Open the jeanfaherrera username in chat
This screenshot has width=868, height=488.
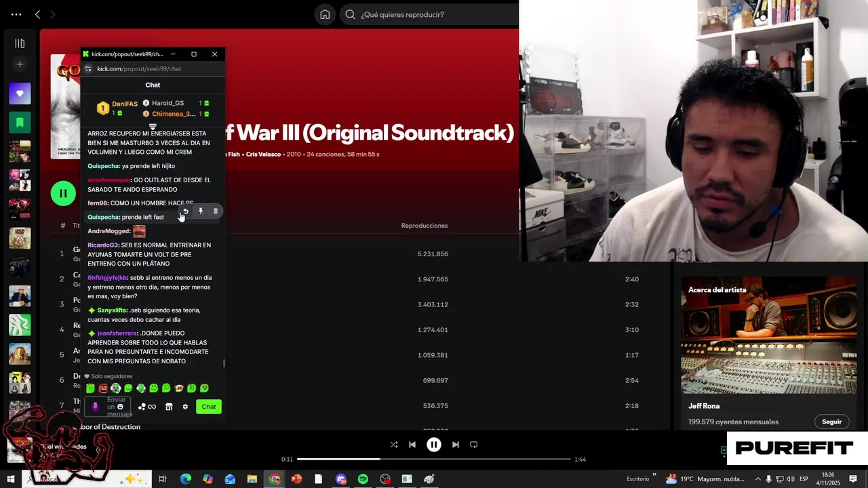click(x=117, y=333)
